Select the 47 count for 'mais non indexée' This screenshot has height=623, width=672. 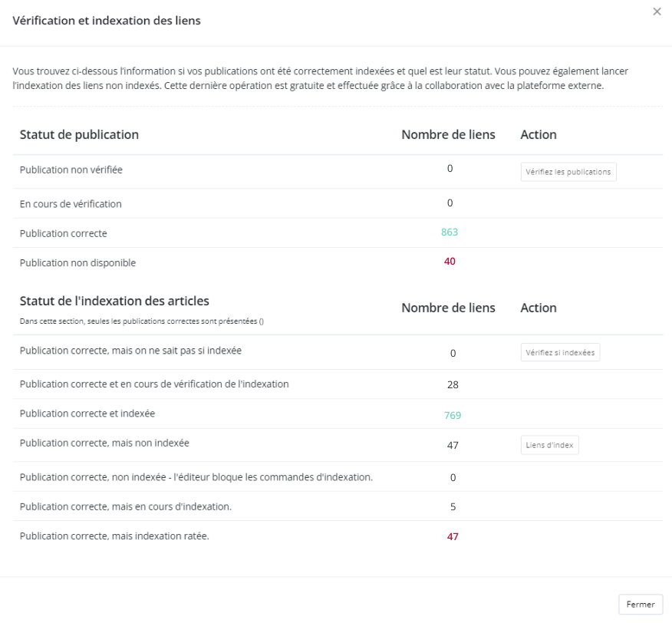pos(453,445)
